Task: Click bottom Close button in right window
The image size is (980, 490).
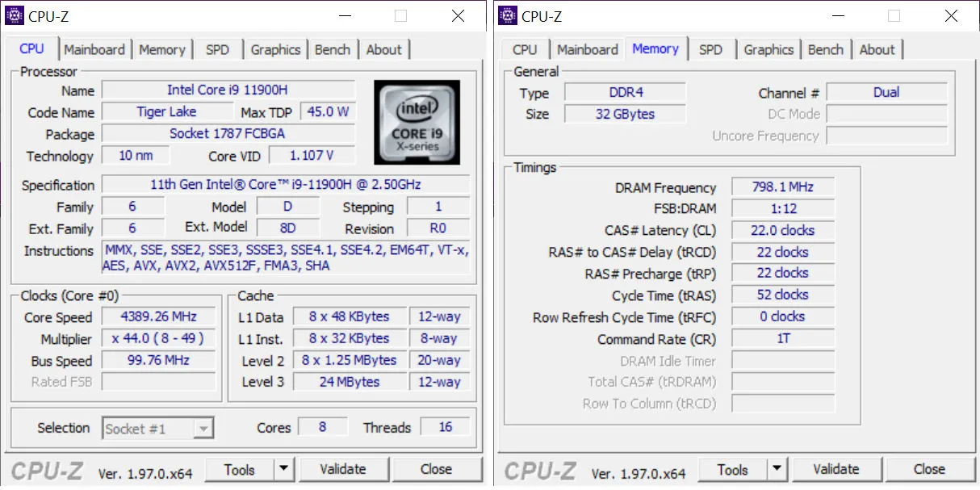Action: tap(928, 469)
